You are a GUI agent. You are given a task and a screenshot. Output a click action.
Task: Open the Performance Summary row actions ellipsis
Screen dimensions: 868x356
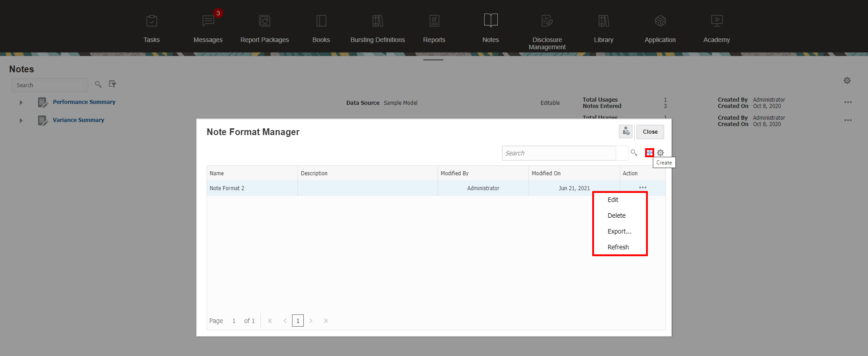[x=848, y=102]
